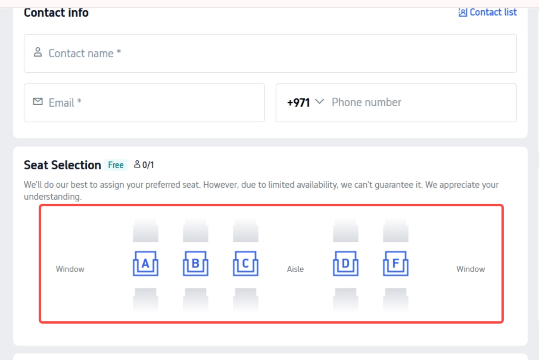
Task: Click the Contact info heading
Action: (x=56, y=13)
